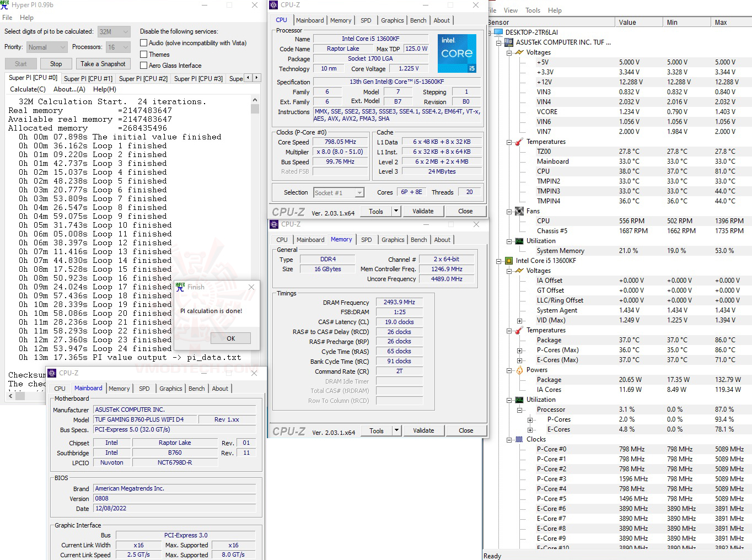The width and height of the screenshot is (752, 560).
Task: Enable Audio service disable checkbox
Action: [144, 43]
